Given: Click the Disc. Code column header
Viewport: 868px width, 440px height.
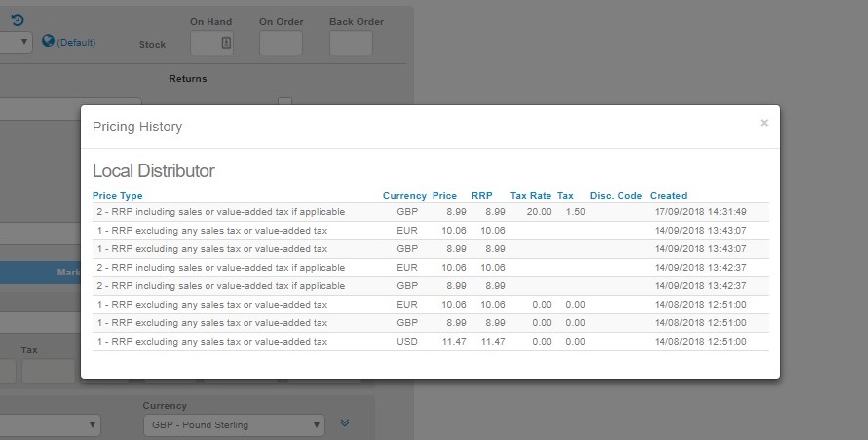Looking at the screenshot, I should click(616, 196).
